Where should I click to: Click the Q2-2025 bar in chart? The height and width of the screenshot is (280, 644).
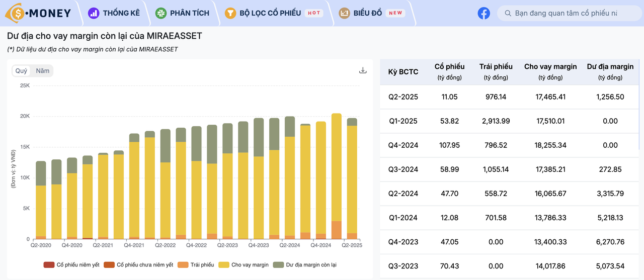click(x=352, y=178)
